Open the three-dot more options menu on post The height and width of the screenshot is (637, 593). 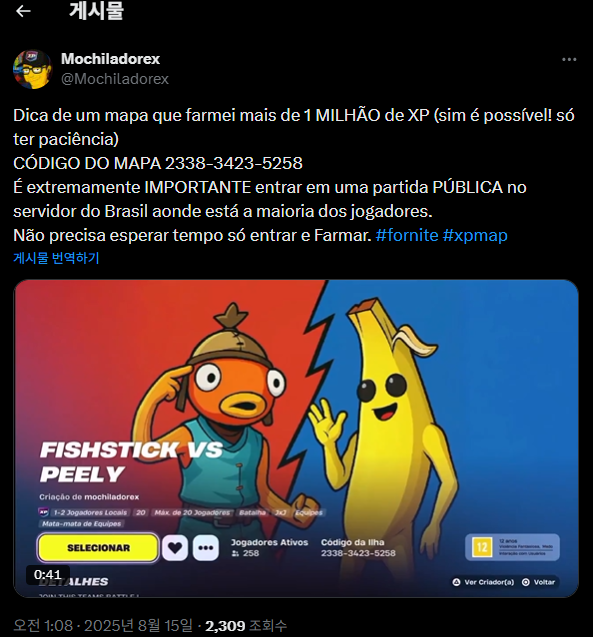click(569, 59)
